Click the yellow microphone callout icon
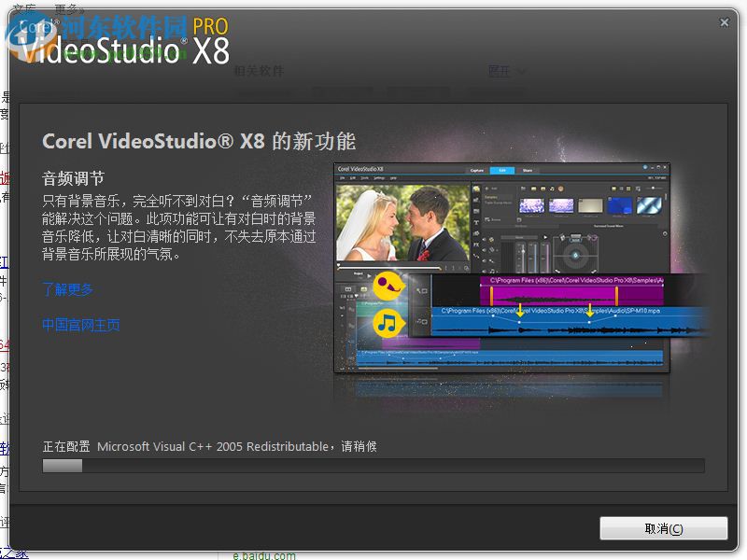Screen dimensions: 747x560 [388, 285]
